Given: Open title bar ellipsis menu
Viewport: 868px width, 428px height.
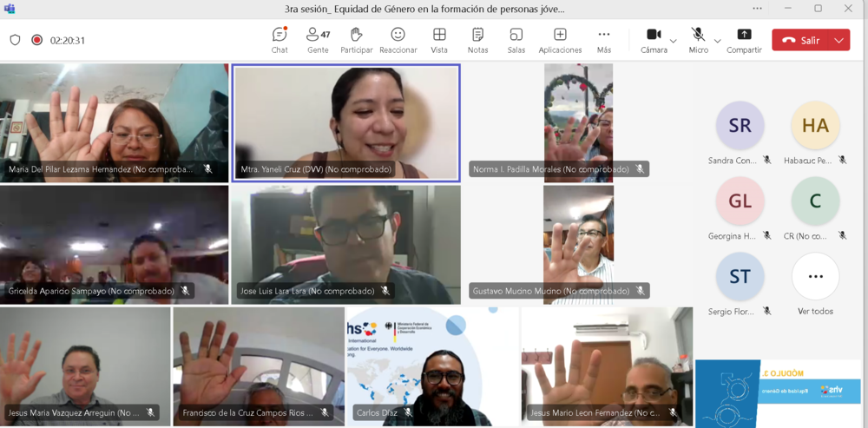Looking at the screenshot, I should point(758,9).
